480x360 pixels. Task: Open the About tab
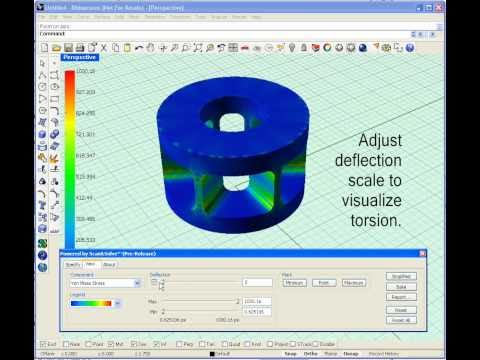109,265
